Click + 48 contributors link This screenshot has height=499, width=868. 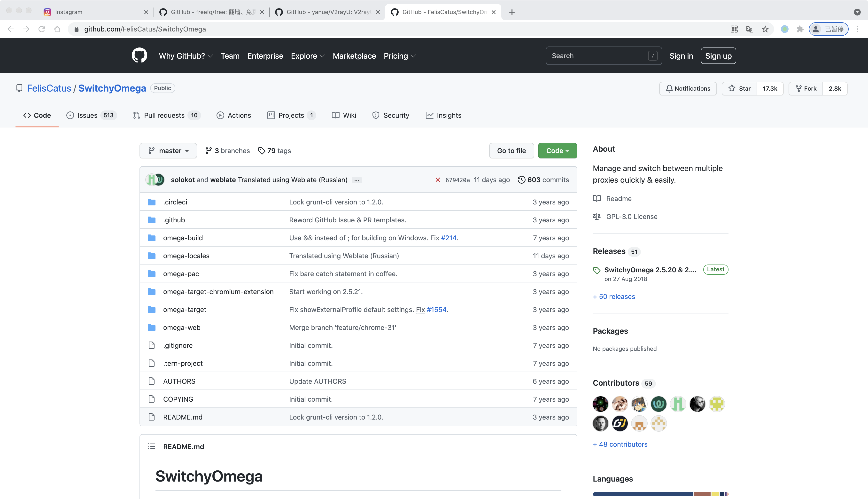[620, 444]
